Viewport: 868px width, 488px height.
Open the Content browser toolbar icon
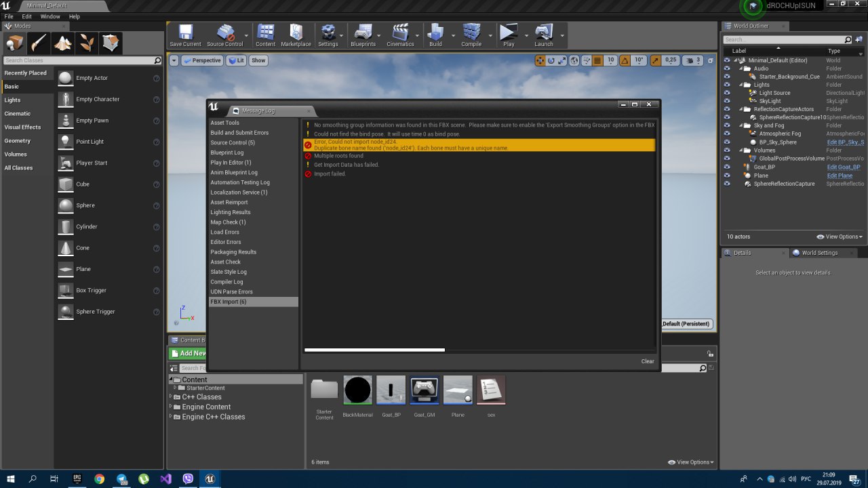click(266, 35)
